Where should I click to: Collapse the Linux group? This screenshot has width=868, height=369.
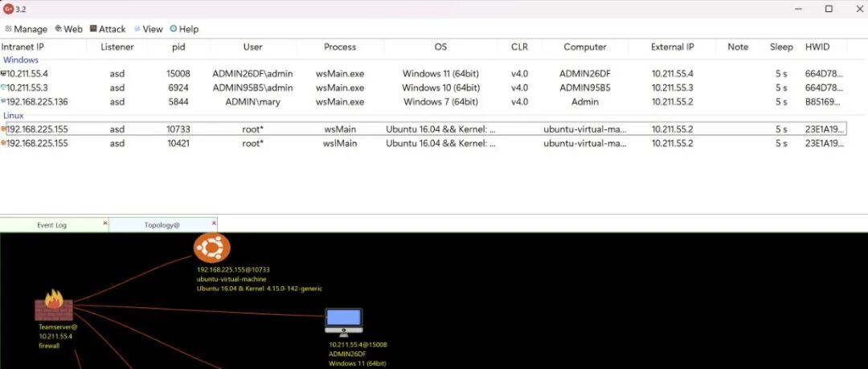(x=14, y=115)
